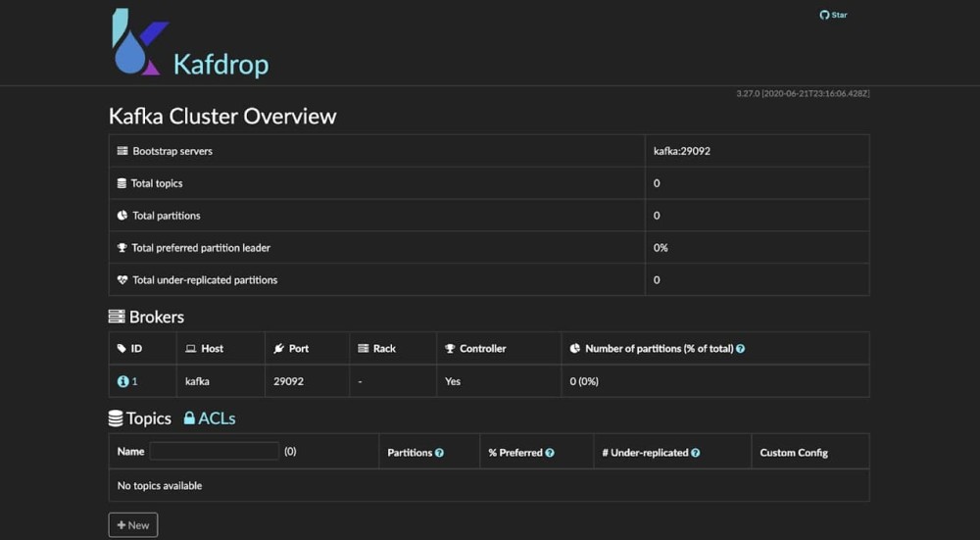Open help icon next to Partitions
980x540 pixels.
(x=439, y=453)
